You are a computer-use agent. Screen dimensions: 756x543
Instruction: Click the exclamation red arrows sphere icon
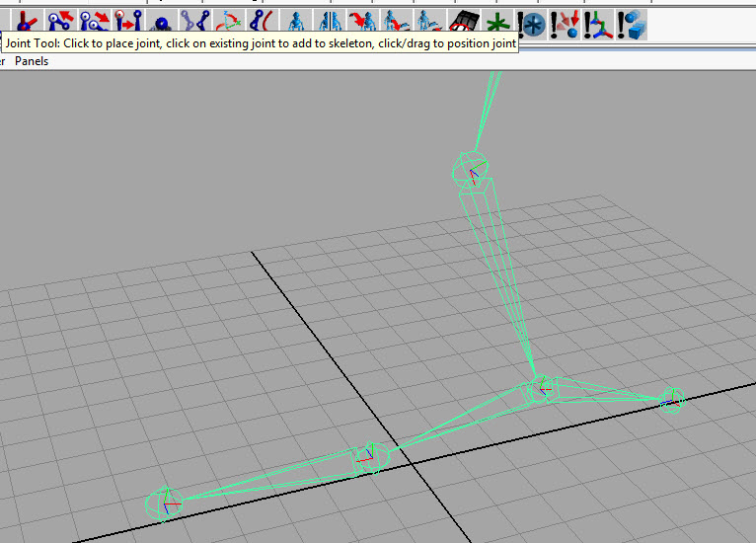point(565,24)
